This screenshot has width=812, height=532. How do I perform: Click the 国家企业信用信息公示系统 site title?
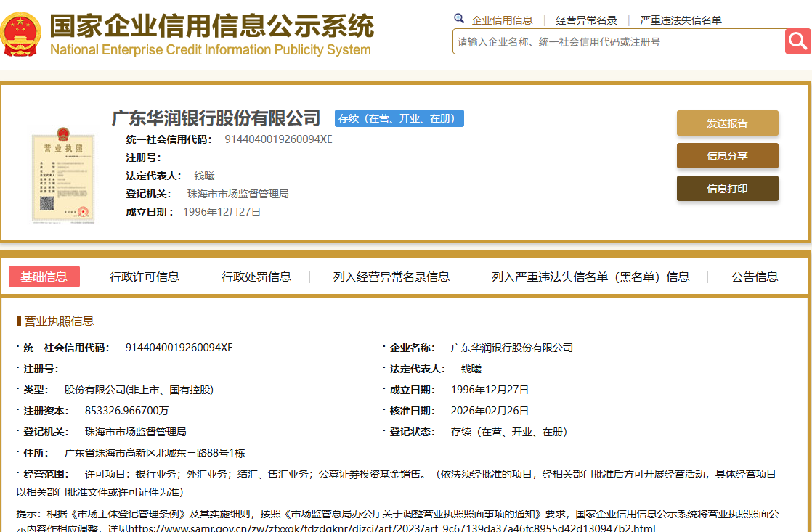click(211, 27)
